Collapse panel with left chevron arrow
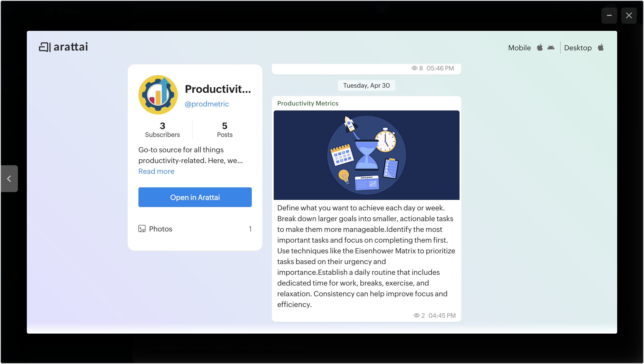The image size is (644, 364). pos(9,178)
